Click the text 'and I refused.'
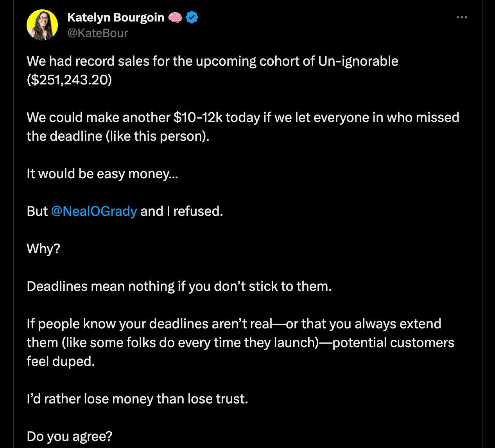The image size is (495, 448). click(x=181, y=211)
